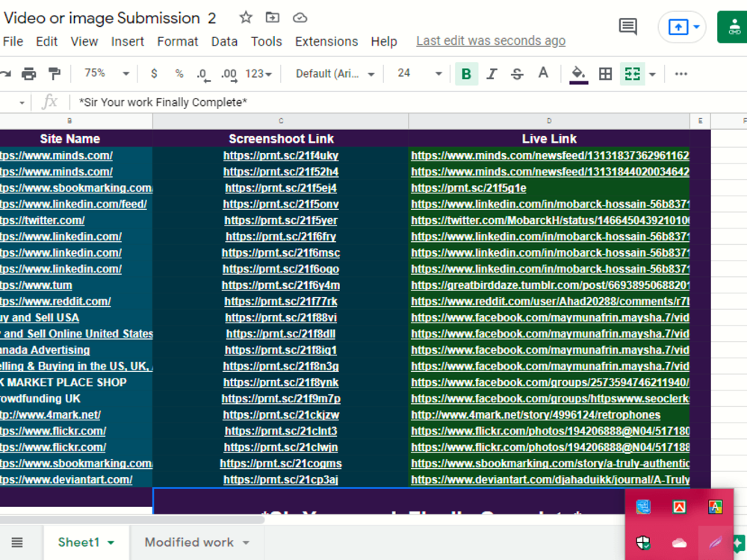Open the Default (Arial) font dropdown
The image size is (747, 560).
click(x=335, y=74)
